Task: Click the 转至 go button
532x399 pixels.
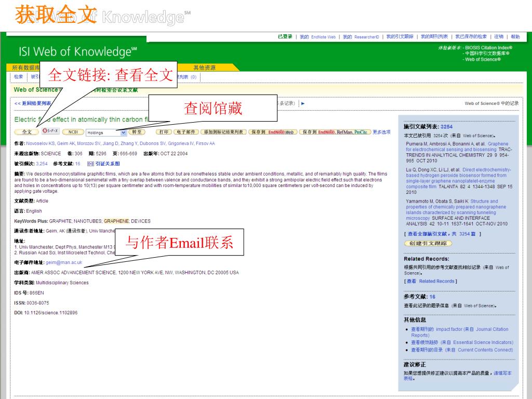Action: tap(137, 132)
